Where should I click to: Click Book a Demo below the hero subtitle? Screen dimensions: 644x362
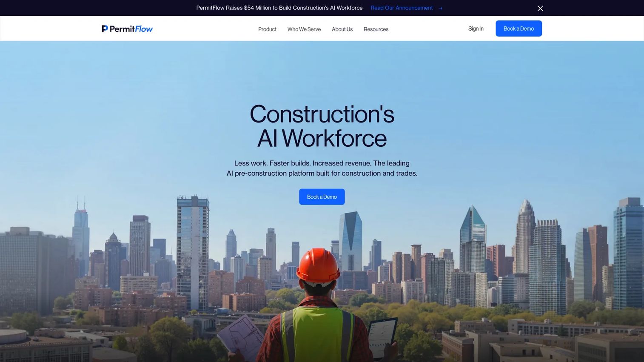pos(322,197)
